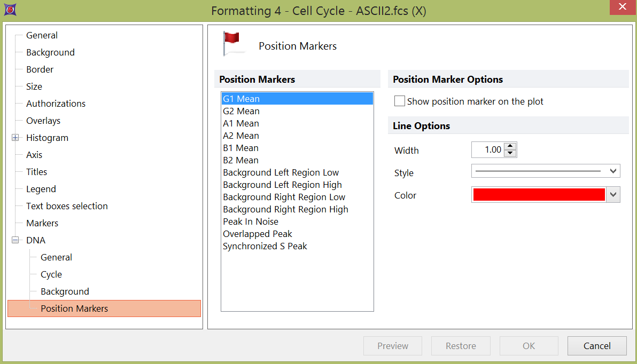Viewport: 637px width, 364px height.
Task: Open the Axis formatting category
Action: click(x=34, y=155)
